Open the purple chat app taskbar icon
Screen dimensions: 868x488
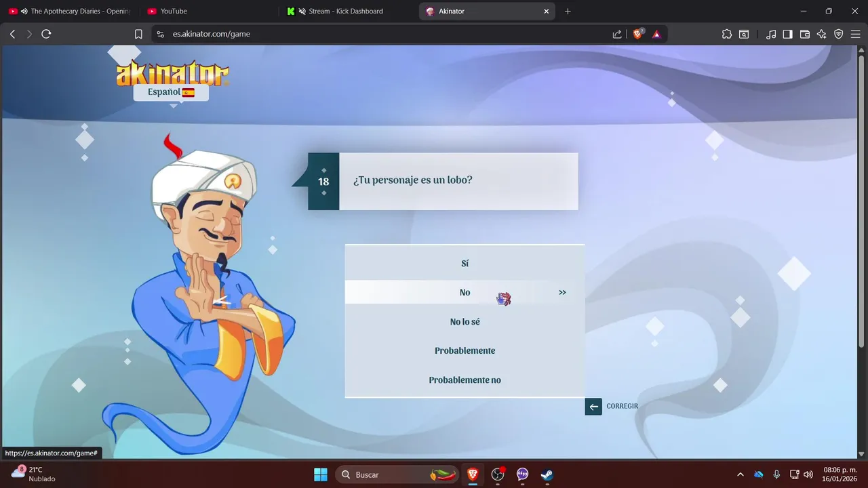522,474
